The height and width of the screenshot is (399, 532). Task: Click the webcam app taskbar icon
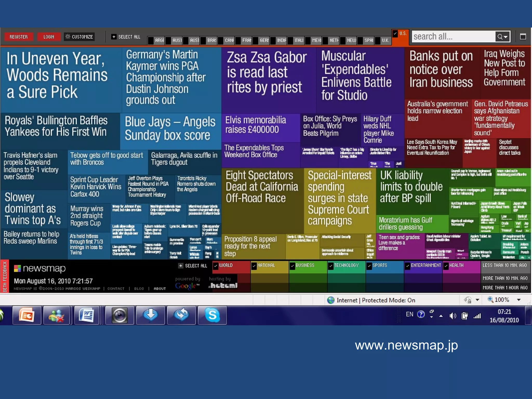[x=119, y=315]
